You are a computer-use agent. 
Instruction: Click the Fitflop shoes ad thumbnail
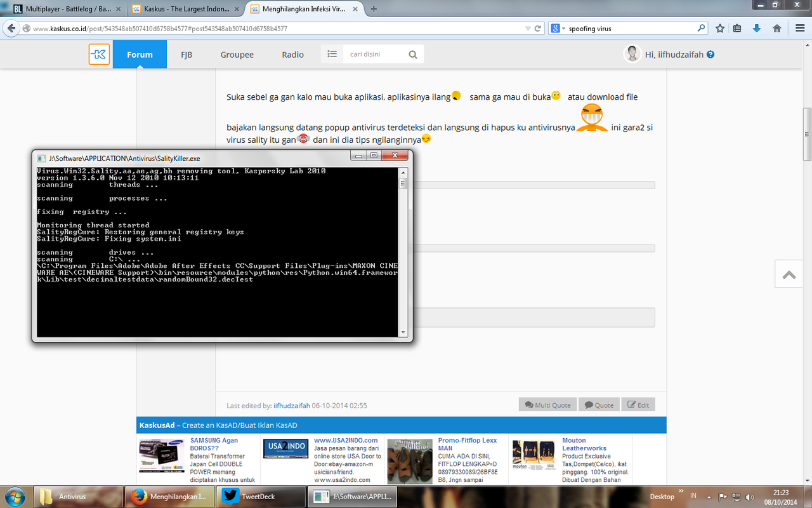[x=410, y=460]
